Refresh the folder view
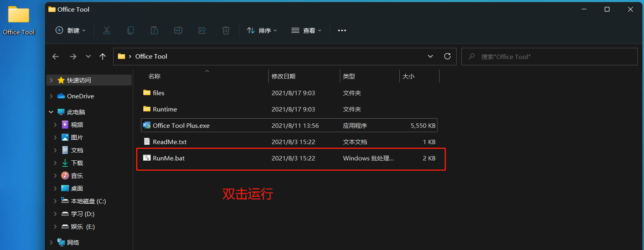Viewport: 644px width, 250px height. tap(448, 56)
